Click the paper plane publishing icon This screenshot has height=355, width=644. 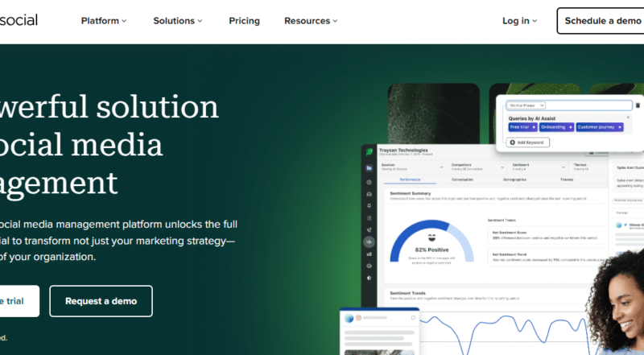click(369, 229)
